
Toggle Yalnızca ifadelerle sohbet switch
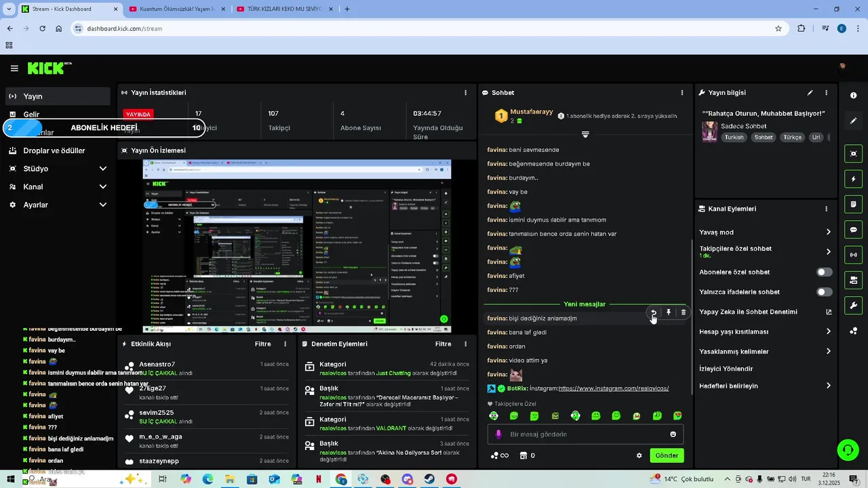(x=824, y=292)
